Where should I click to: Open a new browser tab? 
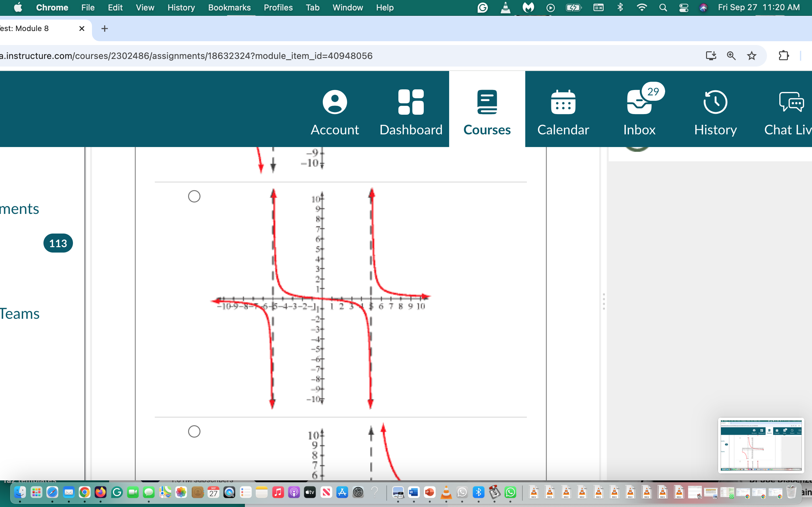tap(104, 29)
